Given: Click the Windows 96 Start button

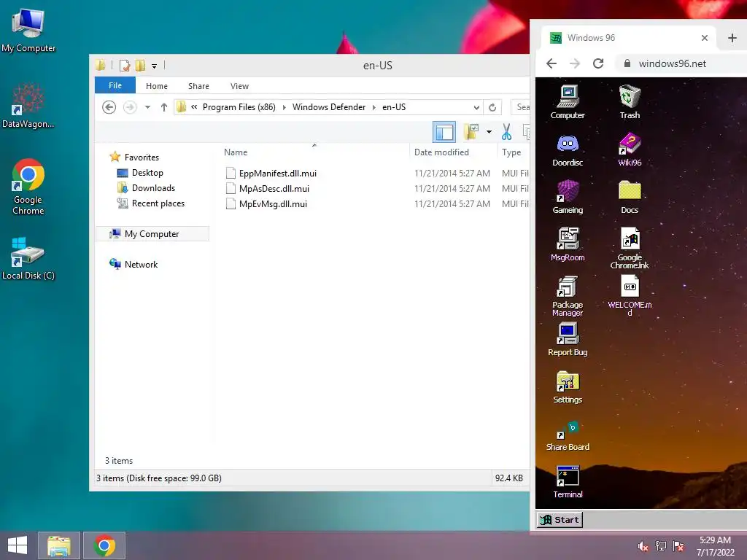Looking at the screenshot, I should pos(560,519).
